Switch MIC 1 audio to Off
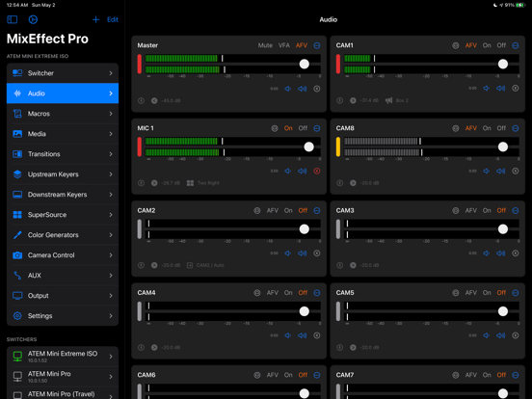The image size is (532, 399). click(x=303, y=128)
